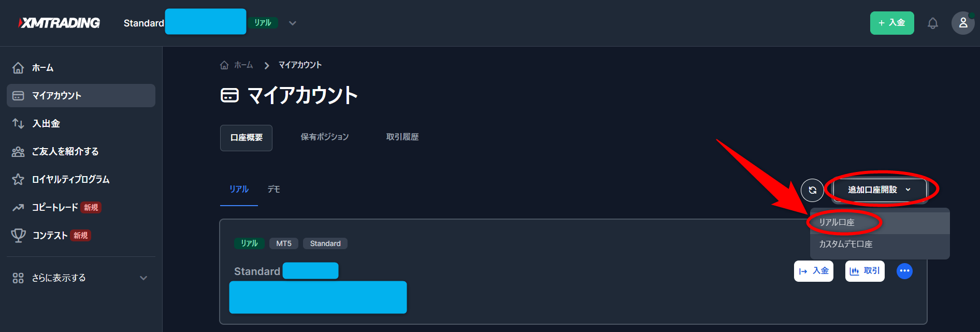
Task: Switch to the 取引履歴 tab
Action: tap(402, 137)
